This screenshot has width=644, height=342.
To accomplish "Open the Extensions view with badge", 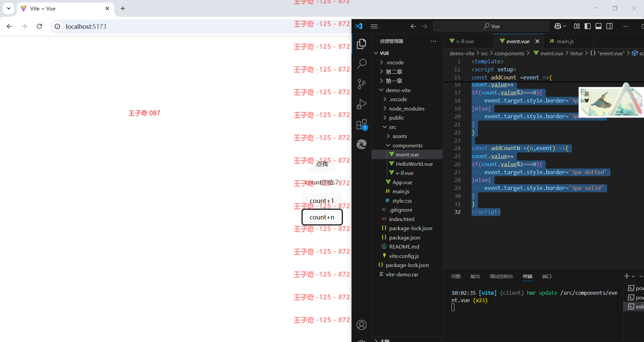I will coord(362,125).
